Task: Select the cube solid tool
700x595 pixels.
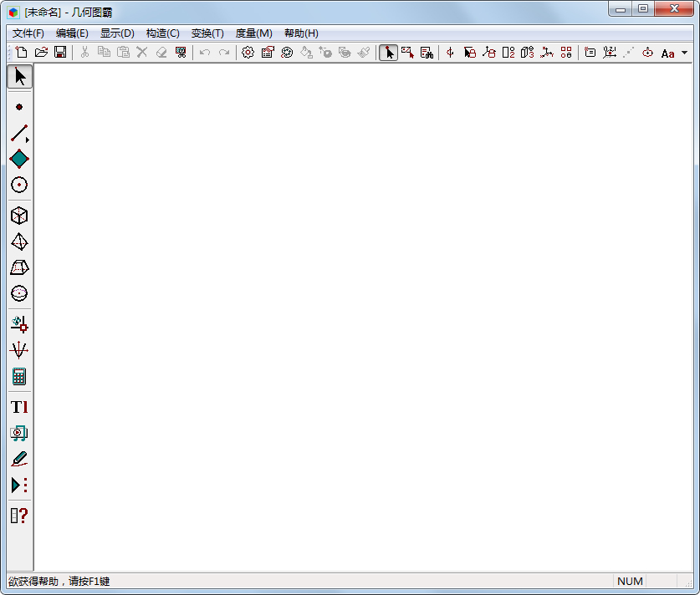Action: point(19,216)
